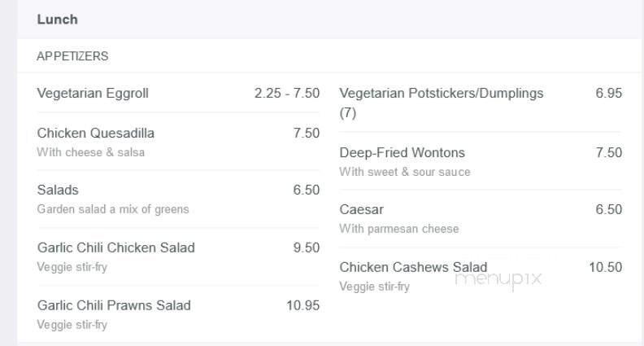The width and height of the screenshot is (644, 346).
Task: Click the 2.25 - 7.50 eggroll price
Action: (x=287, y=94)
